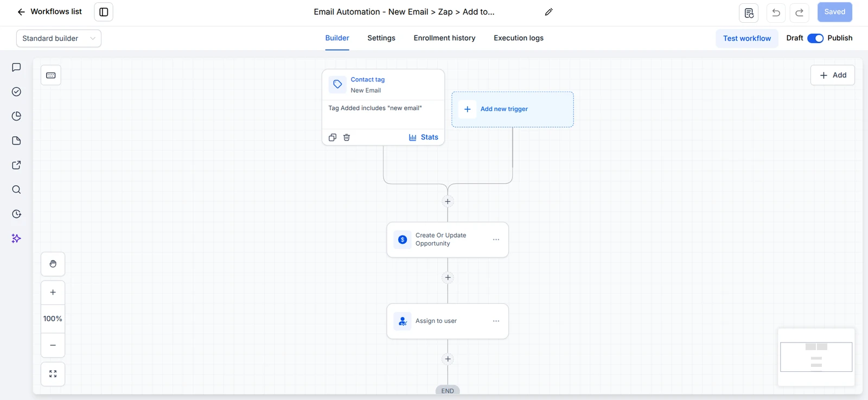Screen dimensions: 868x400
Task: Redo the last change
Action: pyautogui.click(x=800, y=12)
